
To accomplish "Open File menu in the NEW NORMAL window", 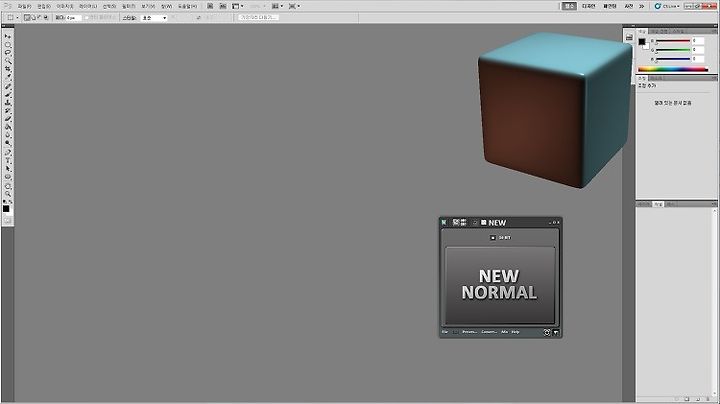I will point(444,332).
